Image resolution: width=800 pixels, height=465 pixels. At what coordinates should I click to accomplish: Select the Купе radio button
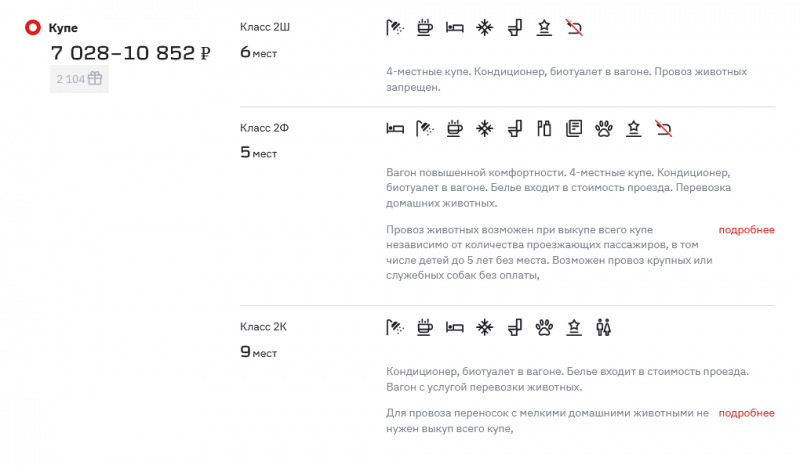pyautogui.click(x=32, y=28)
